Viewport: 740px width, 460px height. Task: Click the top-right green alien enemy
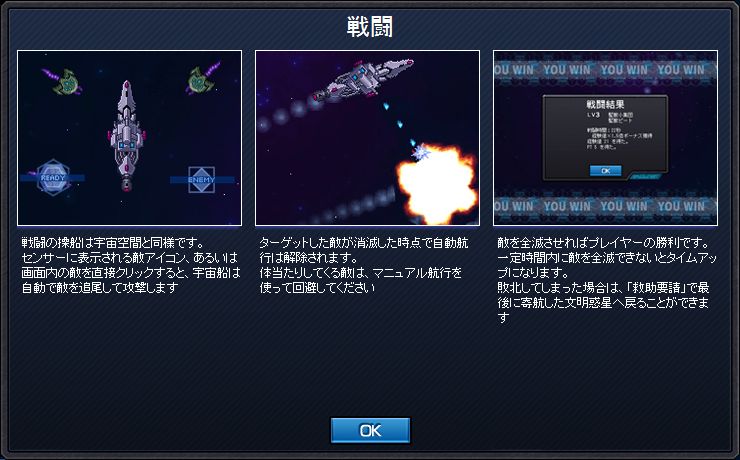[x=202, y=78]
